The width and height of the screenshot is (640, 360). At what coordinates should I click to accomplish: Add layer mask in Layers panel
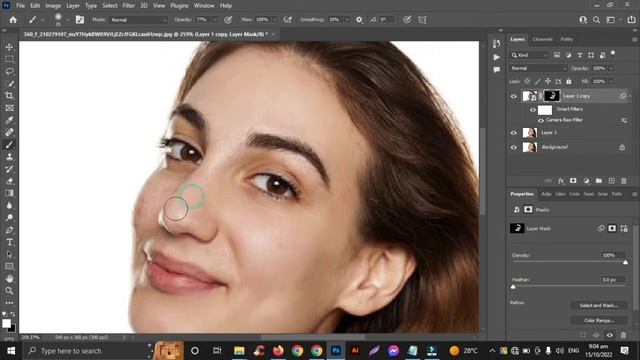pyautogui.click(x=573, y=181)
